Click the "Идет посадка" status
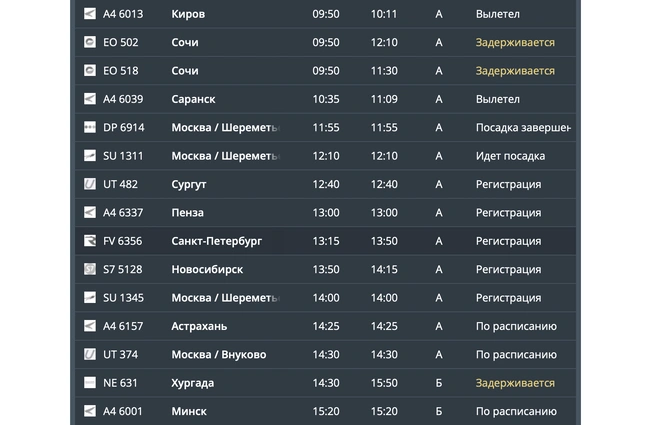Viewport: 656px width, 425px height. (510, 156)
